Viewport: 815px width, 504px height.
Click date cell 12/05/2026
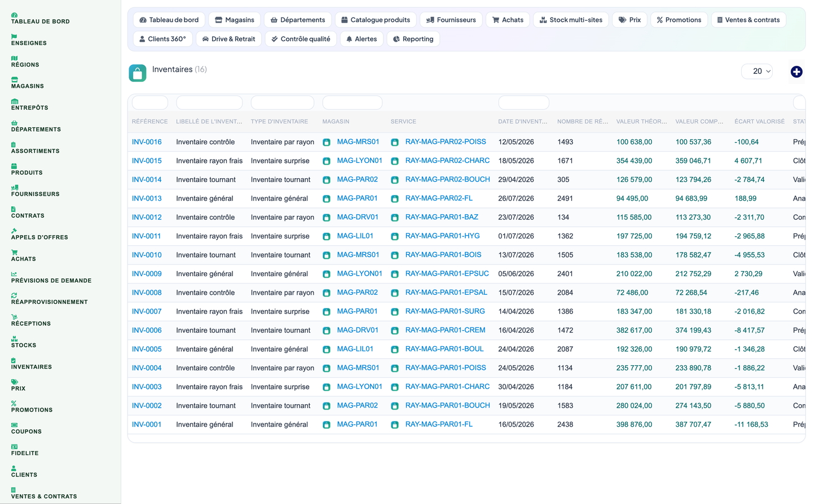click(x=516, y=142)
